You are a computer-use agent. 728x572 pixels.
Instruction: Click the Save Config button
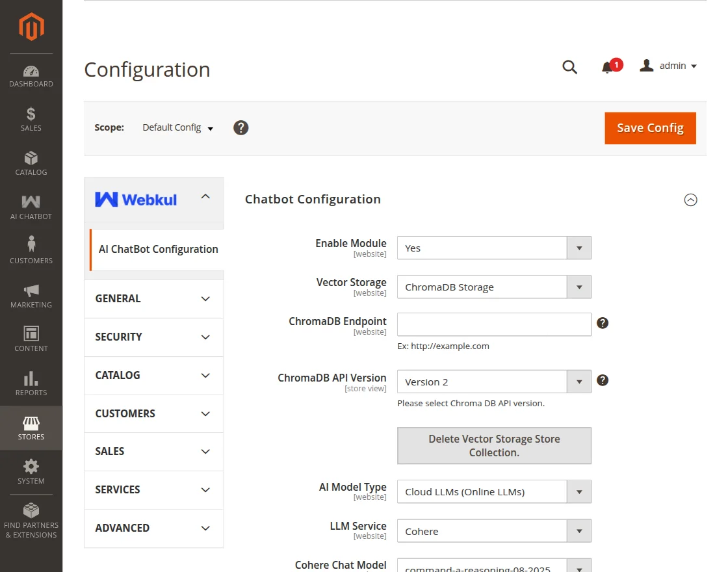click(x=650, y=128)
